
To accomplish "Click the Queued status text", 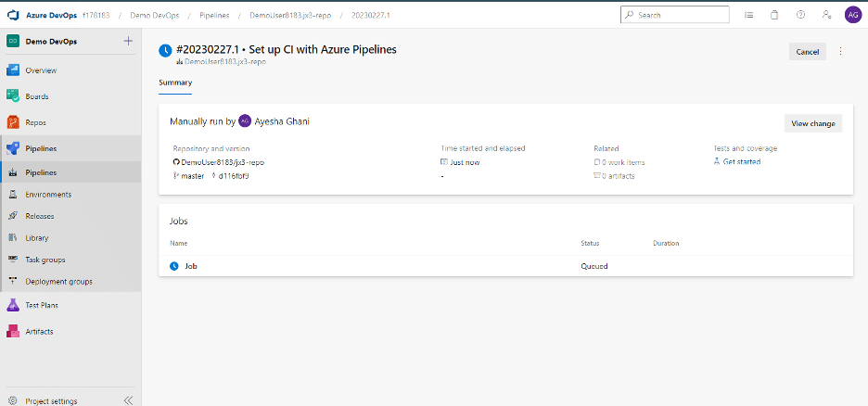I will pos(594,266).
